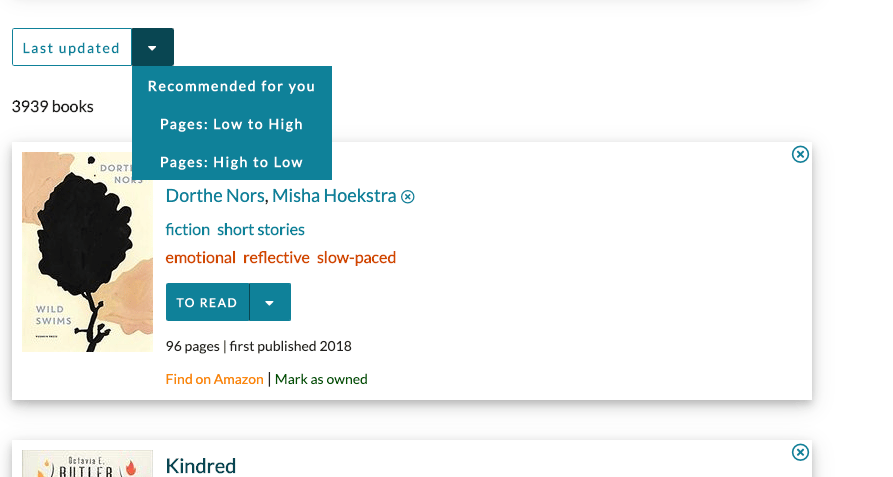Open Misha Hoekstra author link

point(334,196)
